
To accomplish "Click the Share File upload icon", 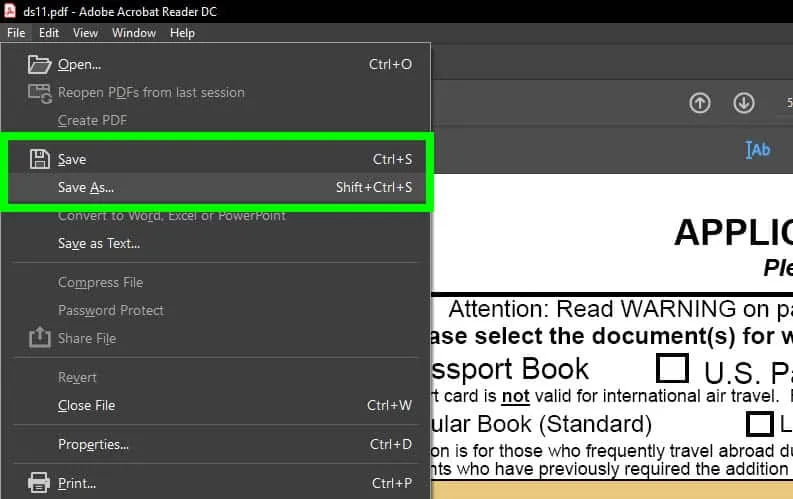I will click(39, 337).
